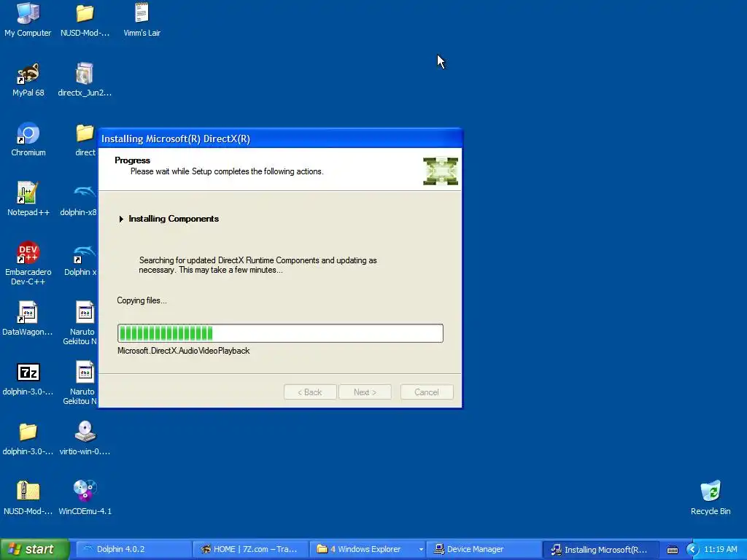Click the 11:19 AM taskbar clock
Screen dimensions: 747x560
tap(721, 550)
